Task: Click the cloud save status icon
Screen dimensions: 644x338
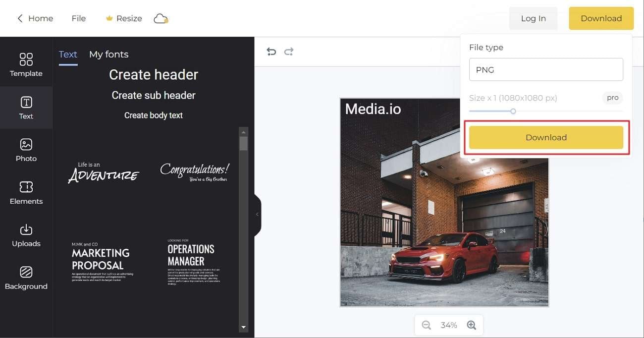Action: click(161, 19)
